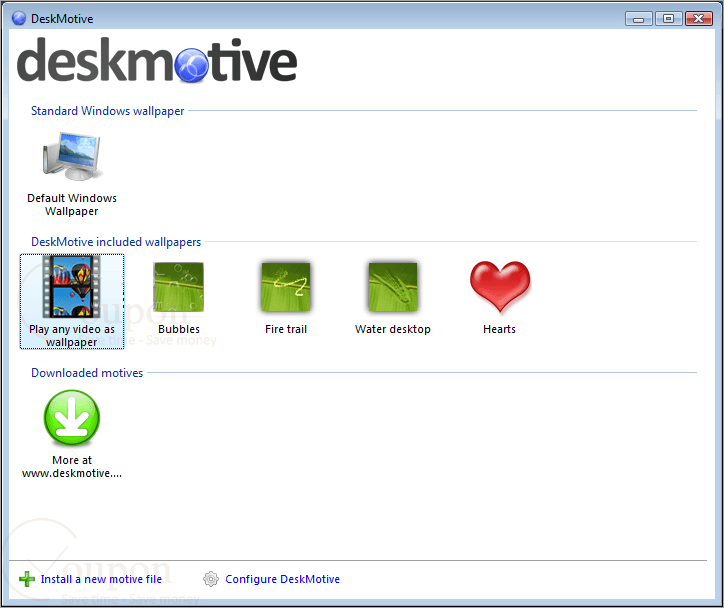The height and width of the screenshot is (608, 724).
Task: Click the 'Hearts' label text
Action: tap(499, 329)
